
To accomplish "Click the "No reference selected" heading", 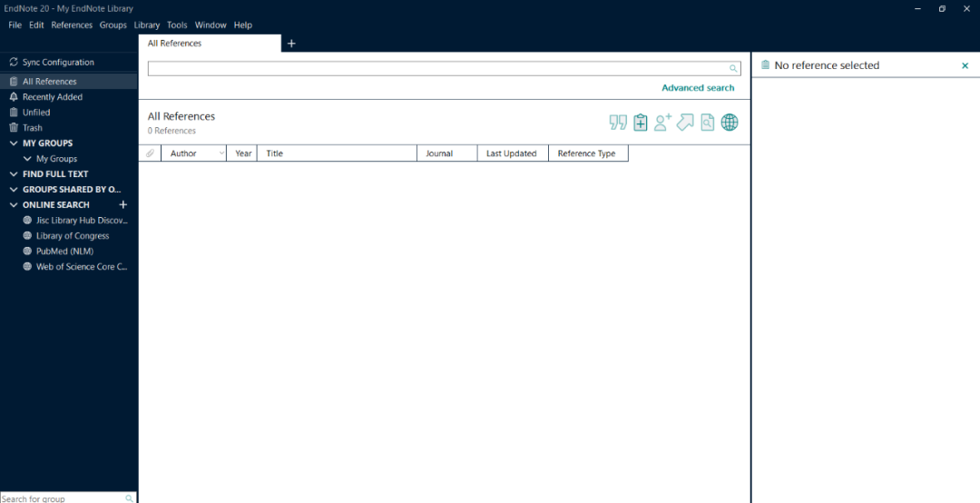I will click(827, 65).
